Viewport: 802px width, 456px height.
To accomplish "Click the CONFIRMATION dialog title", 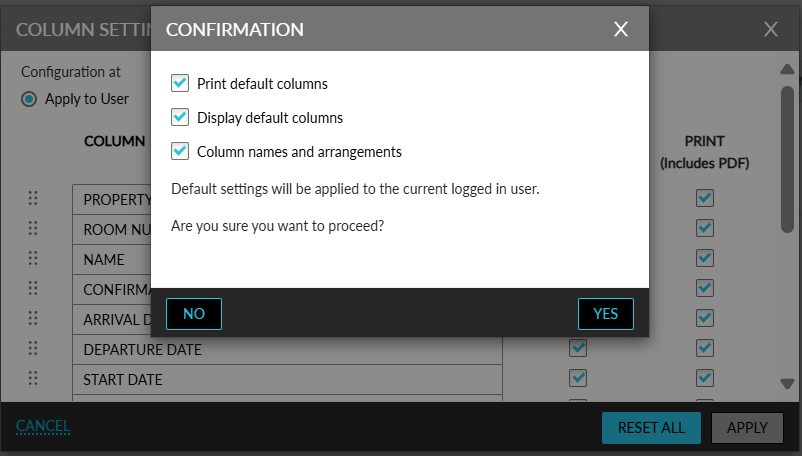I will (235, 30).
